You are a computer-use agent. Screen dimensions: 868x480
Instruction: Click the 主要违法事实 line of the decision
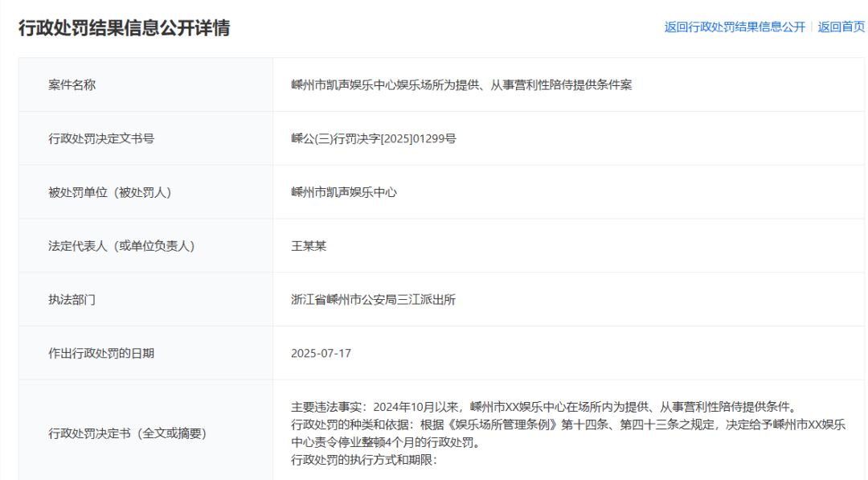(x=543, y=407)
